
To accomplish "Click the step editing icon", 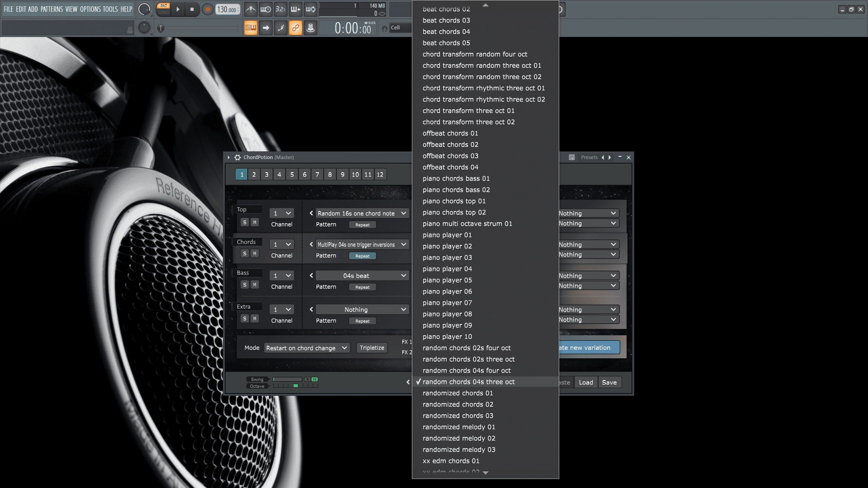I will tap(281, 28).
